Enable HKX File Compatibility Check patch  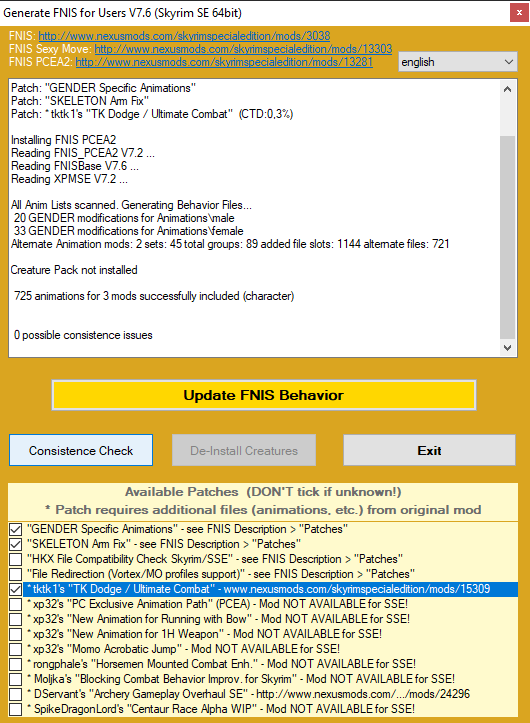coord(16,559)
